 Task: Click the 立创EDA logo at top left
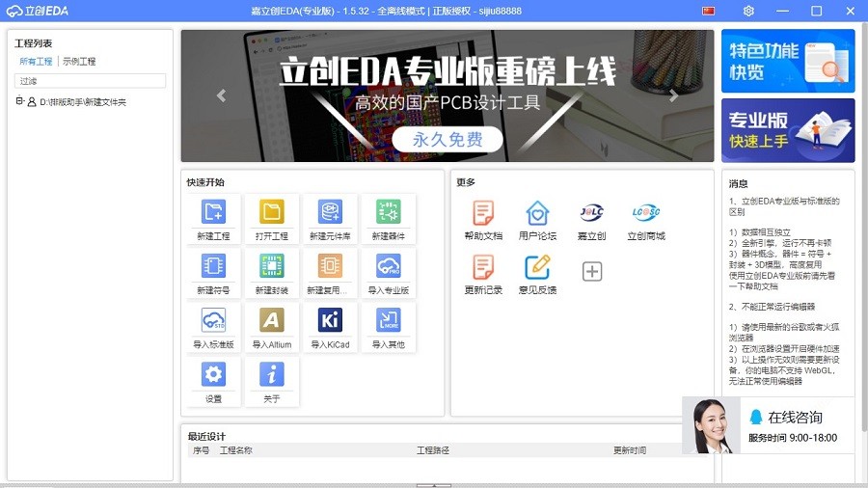click(x=38, y=11)
